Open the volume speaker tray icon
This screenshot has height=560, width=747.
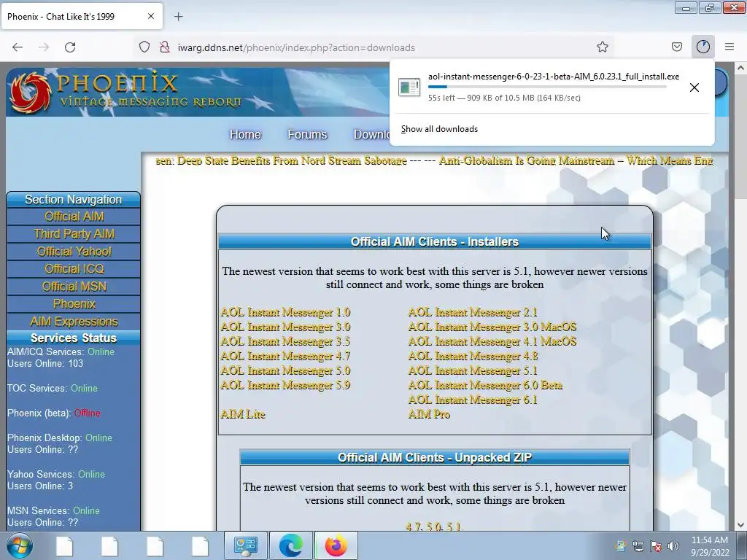pyautogui.click(x=673, y=547)
